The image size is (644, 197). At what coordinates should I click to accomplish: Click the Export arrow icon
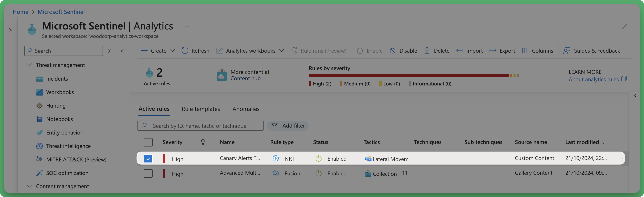[x=493, y=51]
